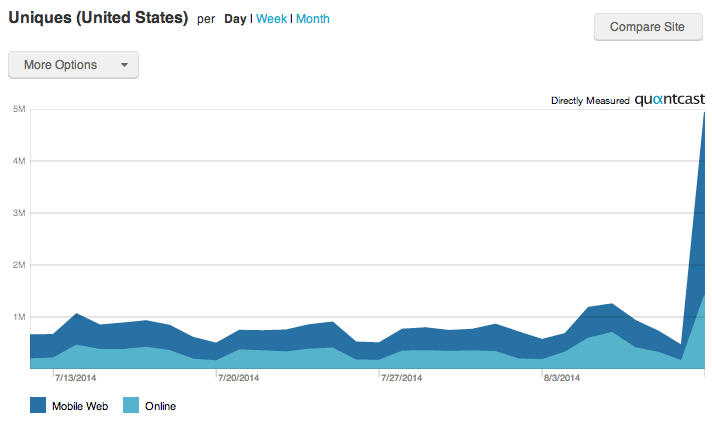The height and width of the screenshot is (424, 712).
Task: Switch to the Week view
Action: coord(271,19)
